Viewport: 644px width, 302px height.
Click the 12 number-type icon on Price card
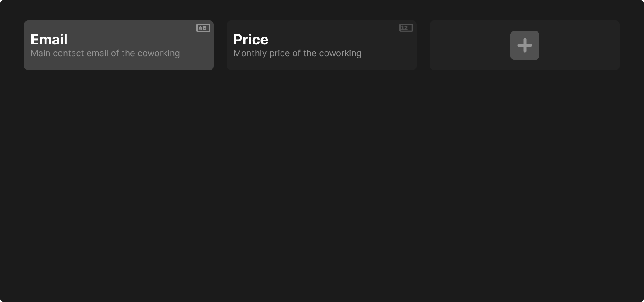(x=406, y=28)
